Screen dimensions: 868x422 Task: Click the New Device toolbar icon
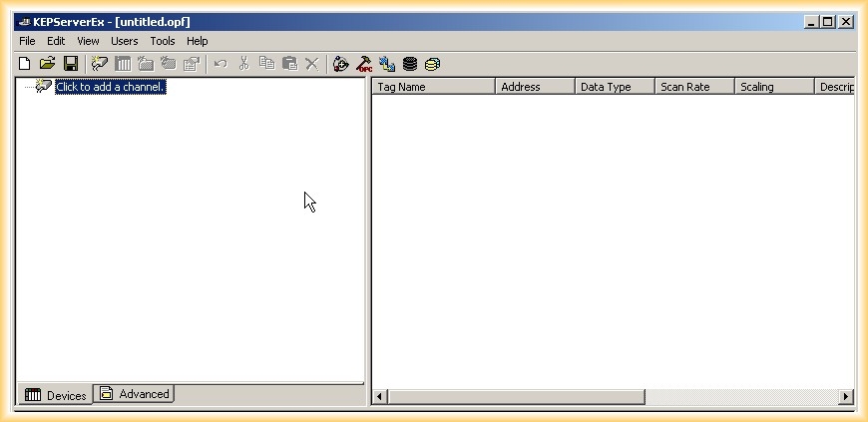click(x=123, y=64)
